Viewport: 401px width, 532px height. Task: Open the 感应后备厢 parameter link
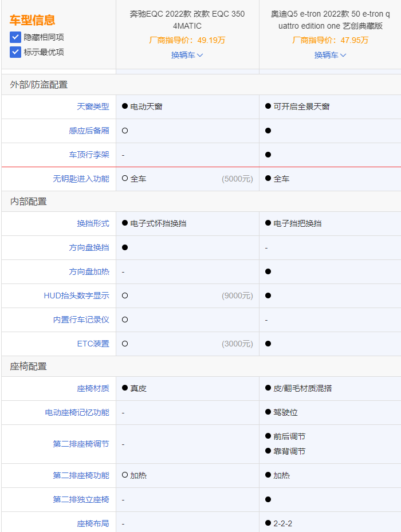coord(89,131)
